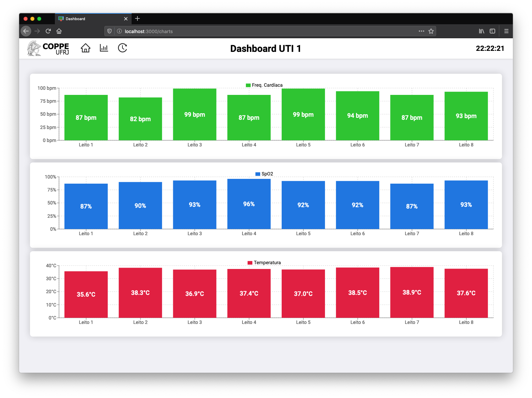Screen dimensions: 532x398
Task: Open the browser hamburger menu
Action: pos(506,31)
